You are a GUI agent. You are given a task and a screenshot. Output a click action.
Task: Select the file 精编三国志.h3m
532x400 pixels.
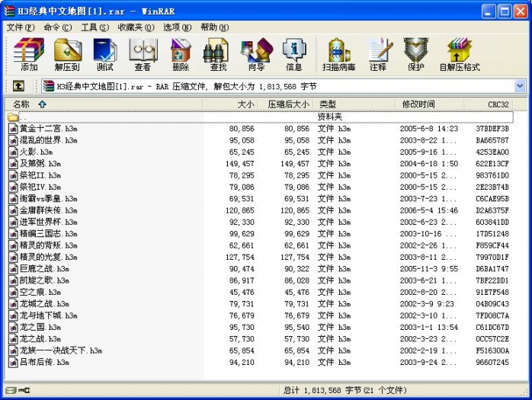click(x=49, y=234)
